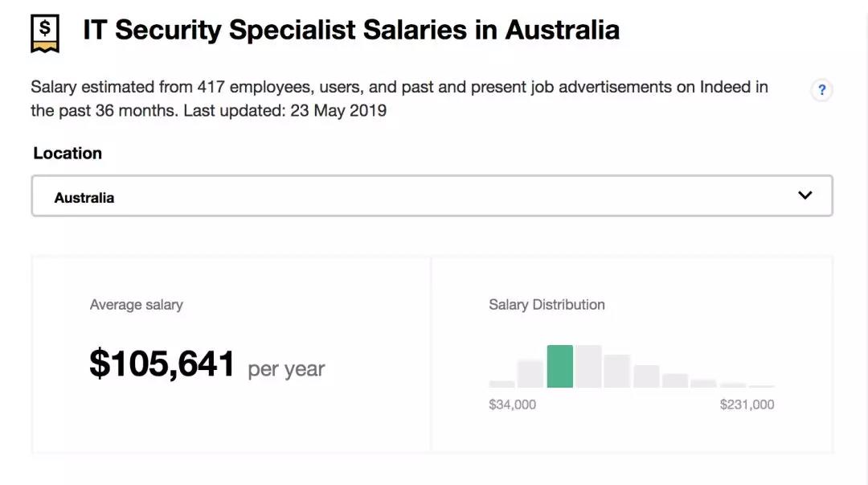Click the blue question mark help icon
Screen dimensions: 868x485
pyautogui.click(x=821, y=90)
